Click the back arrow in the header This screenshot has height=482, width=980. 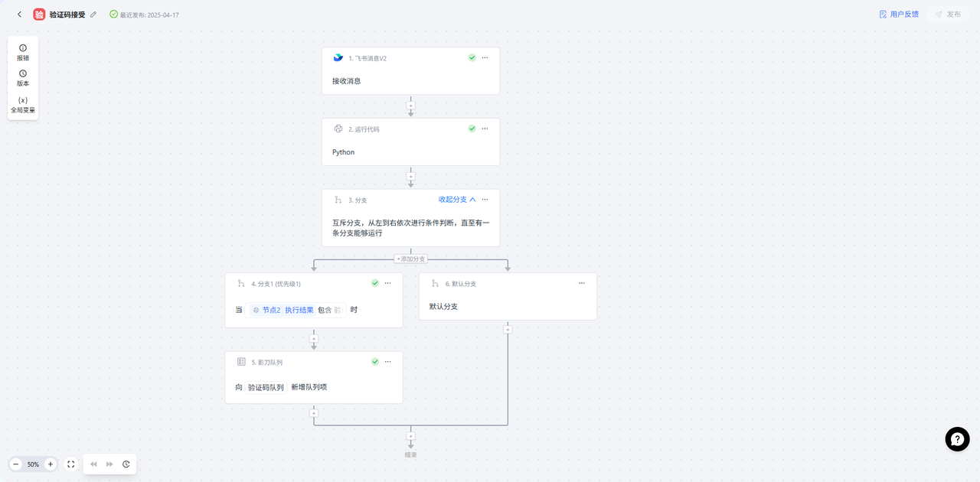point(19,15)
